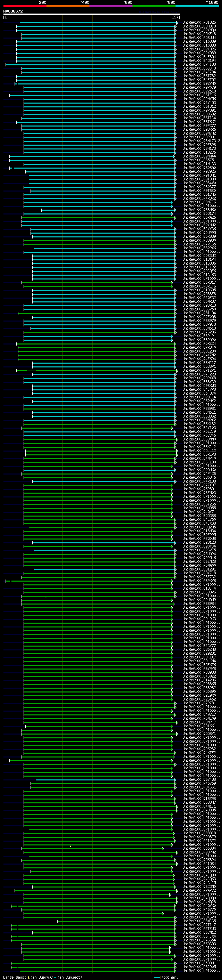The image size is (222, 980).
Task: Click the UniRef100_B7FI03 hit label
Action: pyautogui.click(x=199, y=65)
